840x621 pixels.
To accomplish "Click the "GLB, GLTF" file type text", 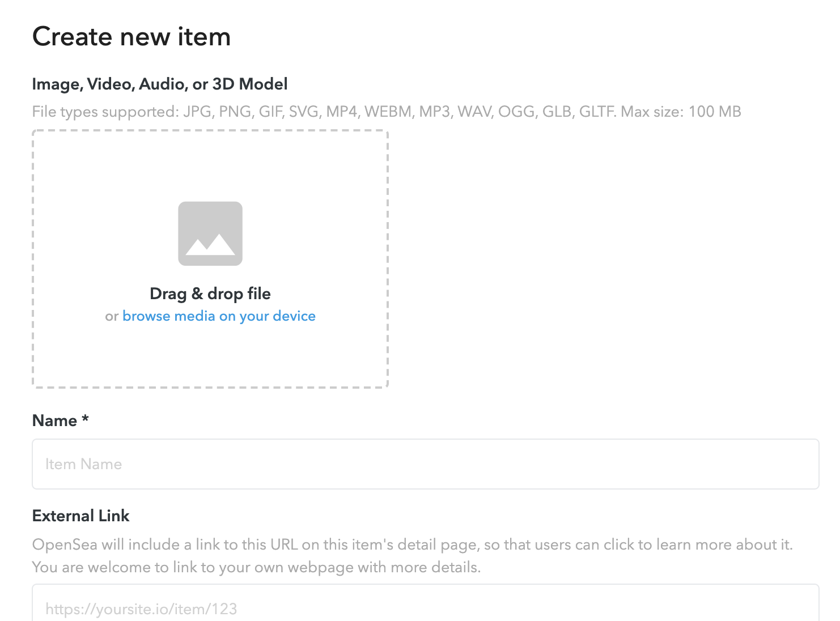I will (578, 112).
